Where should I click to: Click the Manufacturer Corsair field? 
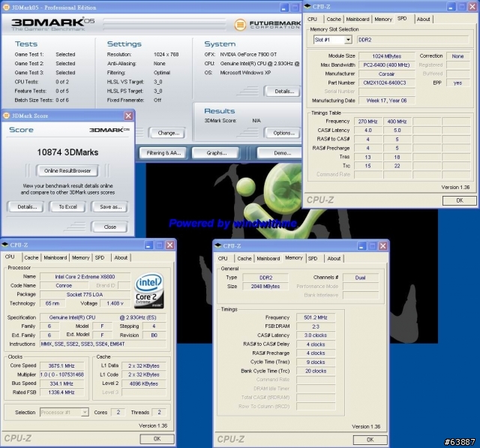[387, 74]
